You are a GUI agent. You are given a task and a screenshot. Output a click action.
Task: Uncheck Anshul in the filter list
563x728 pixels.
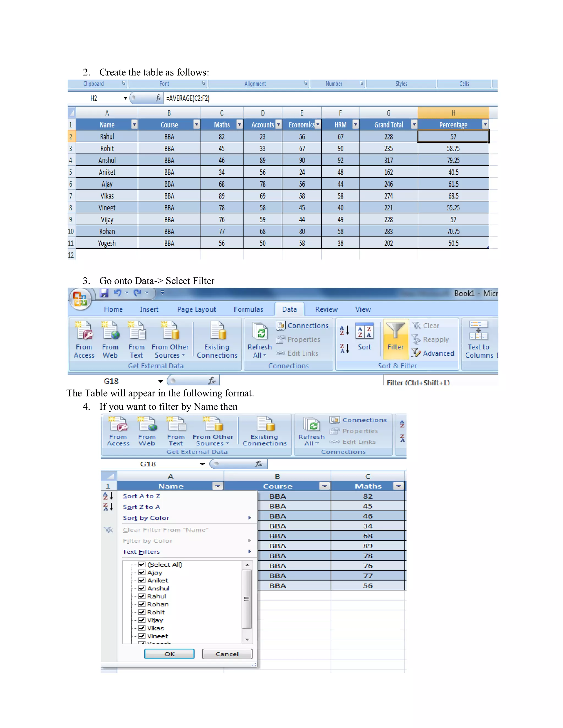point(142,588)
